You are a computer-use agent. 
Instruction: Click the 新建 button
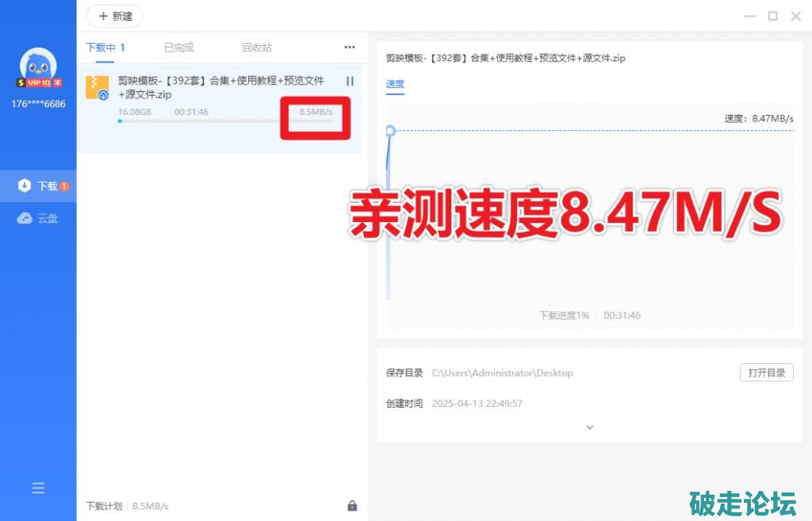pos(115,16)
